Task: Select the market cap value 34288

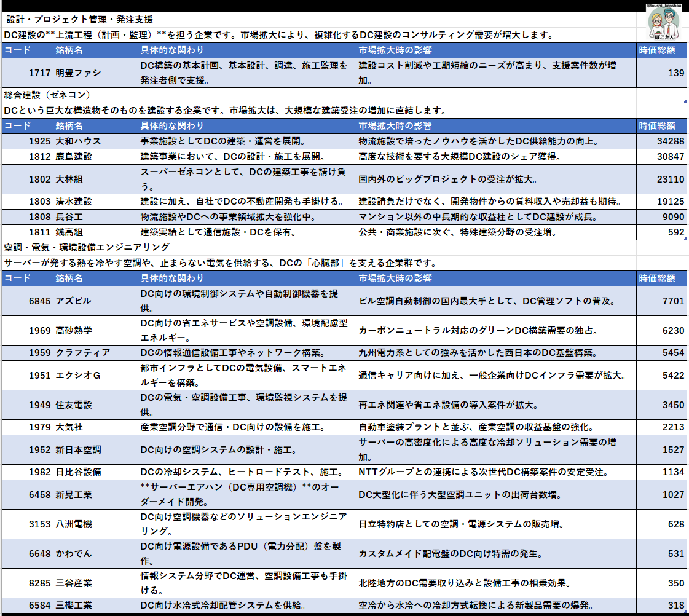Action: tap(661, 141)
